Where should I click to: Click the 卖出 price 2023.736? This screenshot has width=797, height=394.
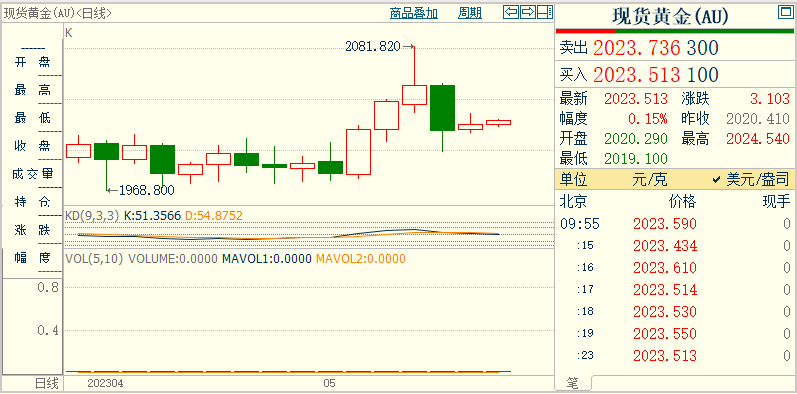[x=636, y=48]
